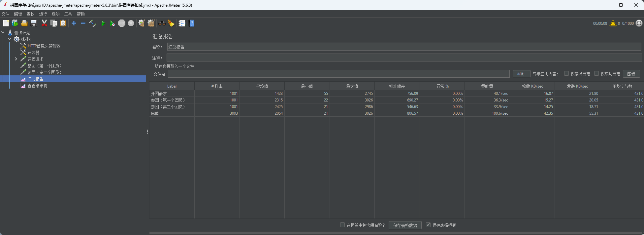This screenshot has width=644, height=235.
Task: Click the Clear All broom icon
Action: point(151,23)
